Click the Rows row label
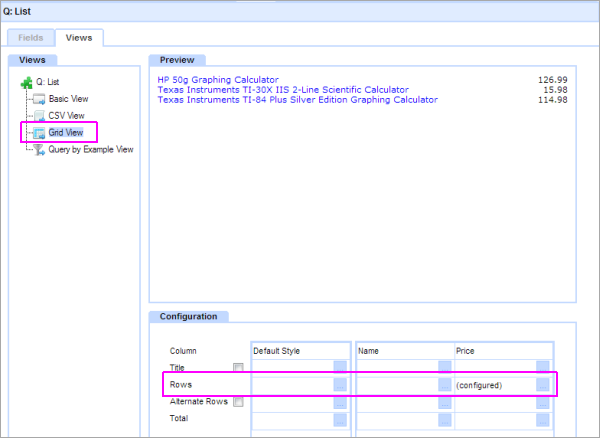 (181, 385)
